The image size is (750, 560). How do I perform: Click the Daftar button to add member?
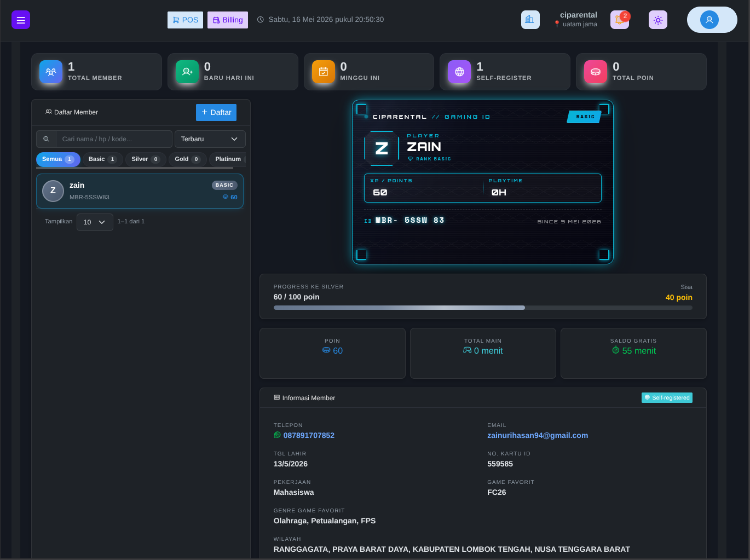pyautogui.click(x=216, y=112)
